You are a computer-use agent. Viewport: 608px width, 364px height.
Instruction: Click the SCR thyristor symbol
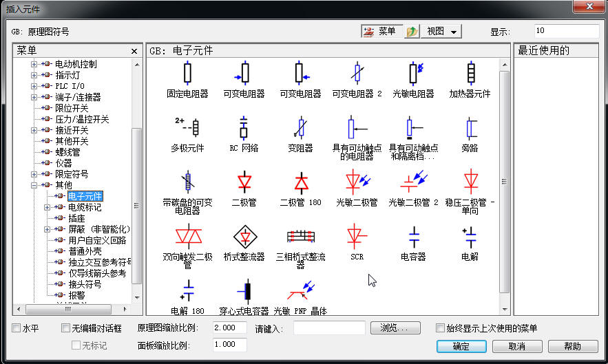click(356, 237)
